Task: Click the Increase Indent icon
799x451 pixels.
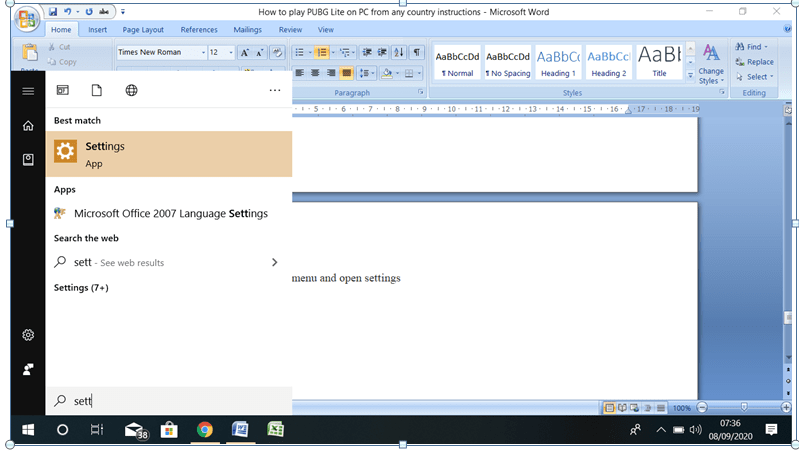Action: (382, 52)
